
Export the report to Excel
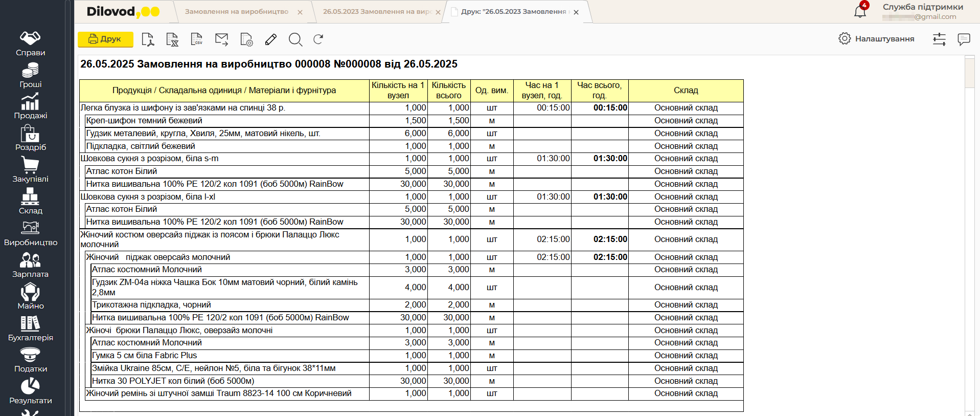pyautogui.click(x=172, y=39)
